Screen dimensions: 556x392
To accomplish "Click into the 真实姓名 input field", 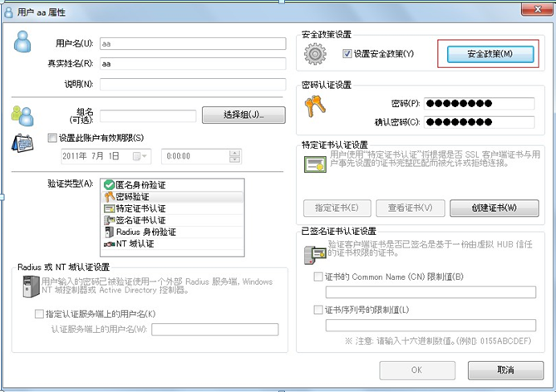I will click(x=193, y=64).
